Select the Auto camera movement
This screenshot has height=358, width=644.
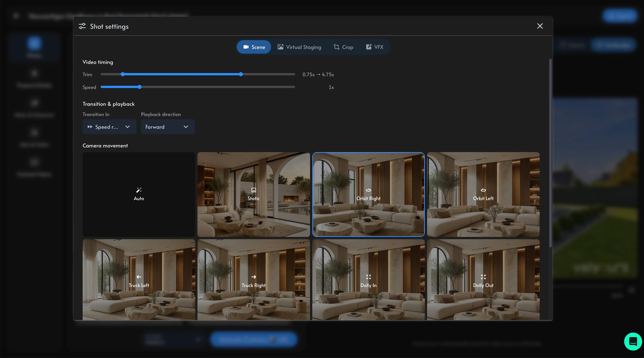pos(139,194)
